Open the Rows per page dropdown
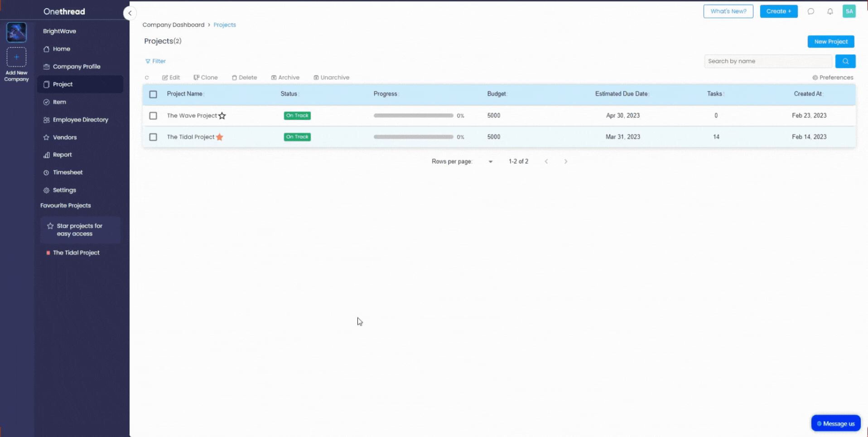 (x=490, y=161)
